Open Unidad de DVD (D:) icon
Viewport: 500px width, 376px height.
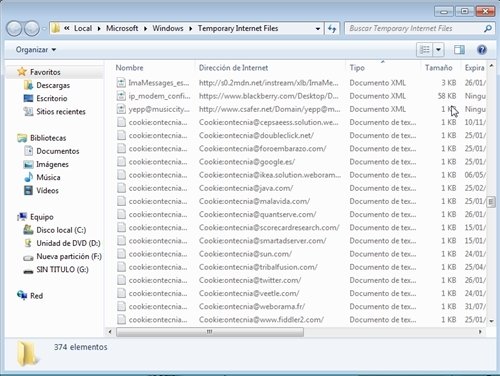click(28, 243)
